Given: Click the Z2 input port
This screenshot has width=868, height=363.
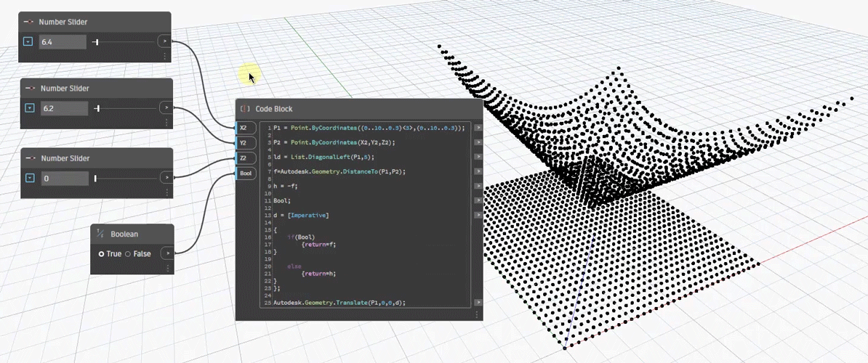Looking at the screenshot, I should pyautogui.click(x=245, y=158).
